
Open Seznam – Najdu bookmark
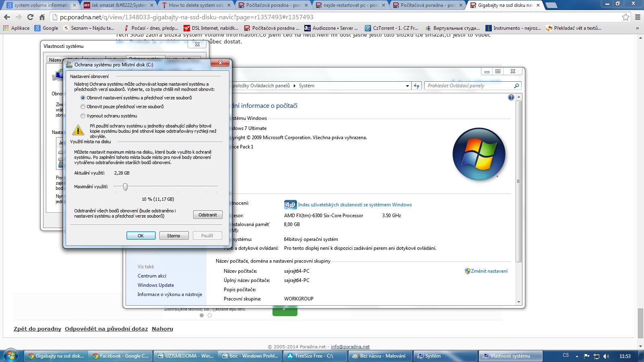click(89, 28)
